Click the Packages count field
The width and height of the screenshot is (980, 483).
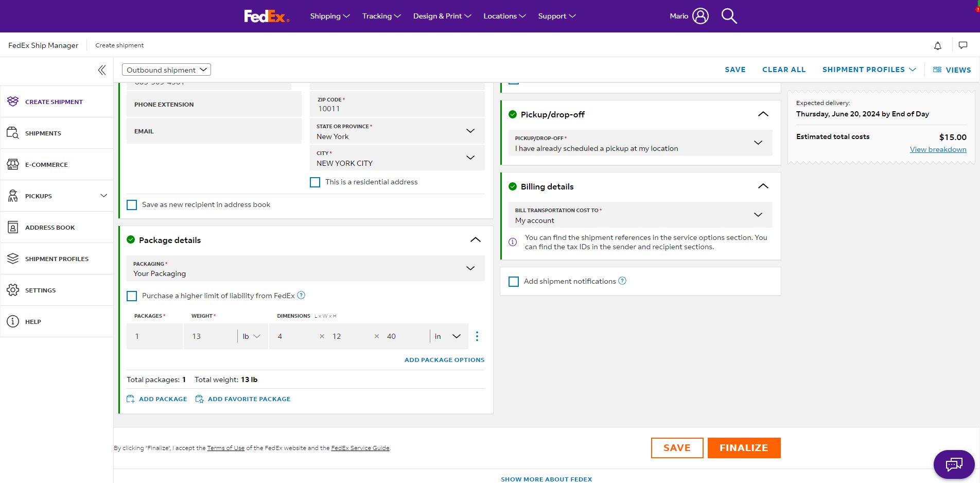click(154, 336)
